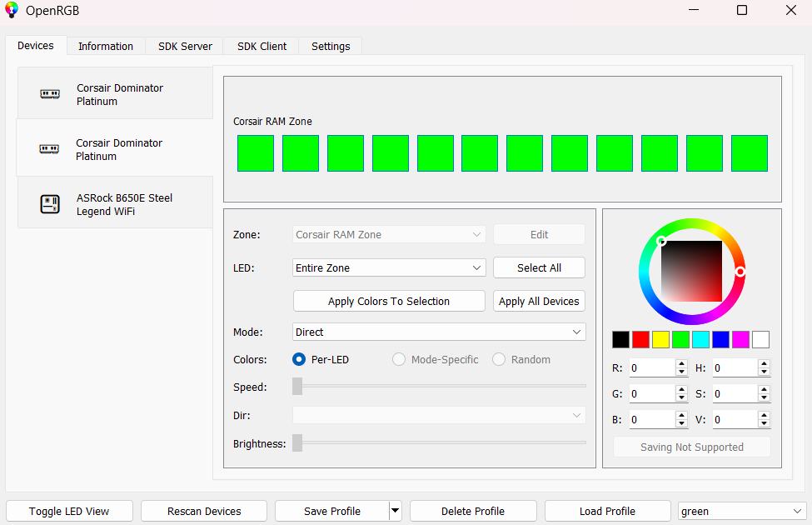
Task: Click the Speed slider handle
Action: tap(297, 386)
